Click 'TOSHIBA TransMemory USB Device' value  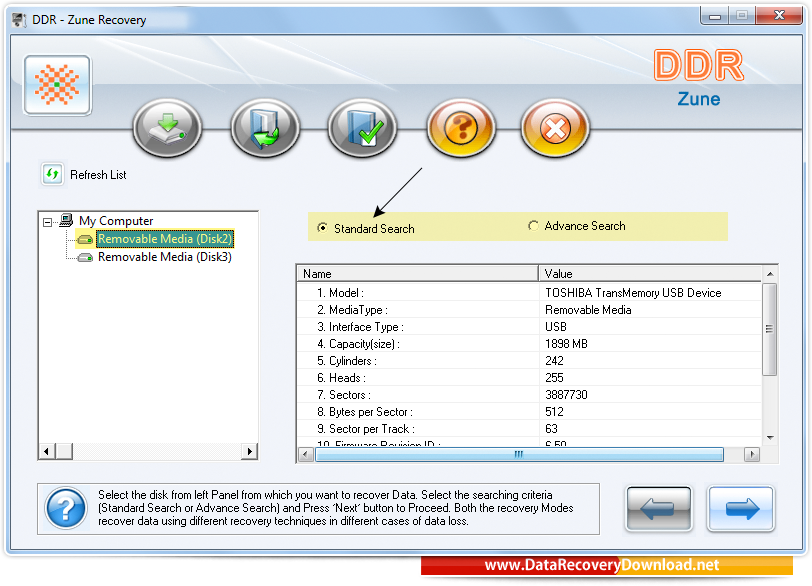click(633, 292)
